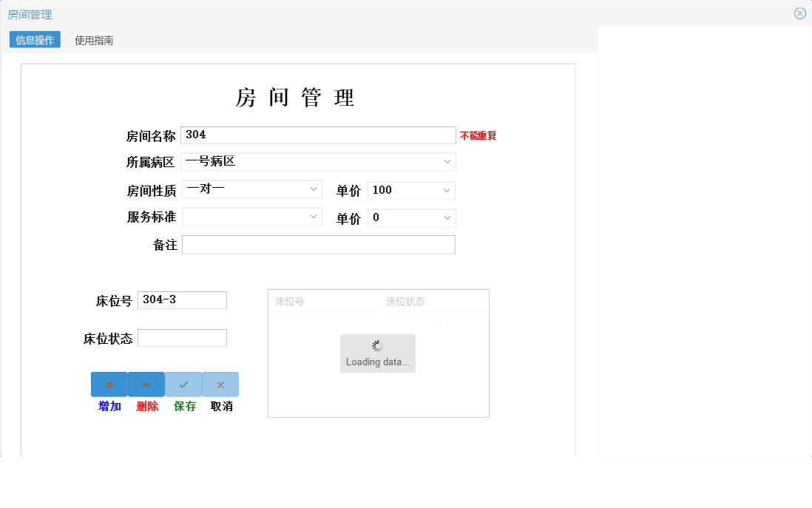The width and height of the screenshot is (812, 508).
Task: Click the circular close icon at top right
Action: pos(799,13)
